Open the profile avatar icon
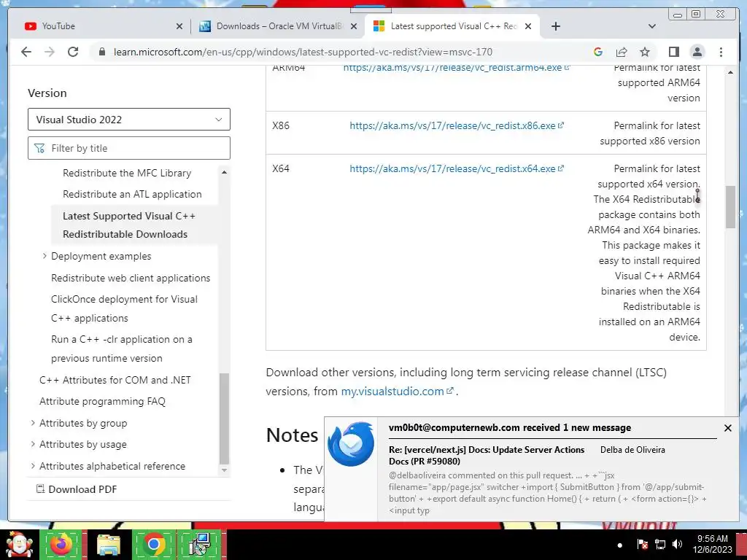Viewport: 747px width, 560px height. click(x=697, y=52)
